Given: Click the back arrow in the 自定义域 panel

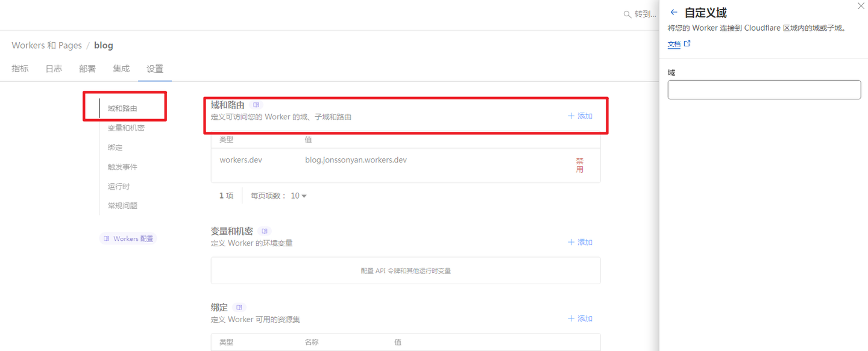Looking at the screenshot, I should (673, 11).
